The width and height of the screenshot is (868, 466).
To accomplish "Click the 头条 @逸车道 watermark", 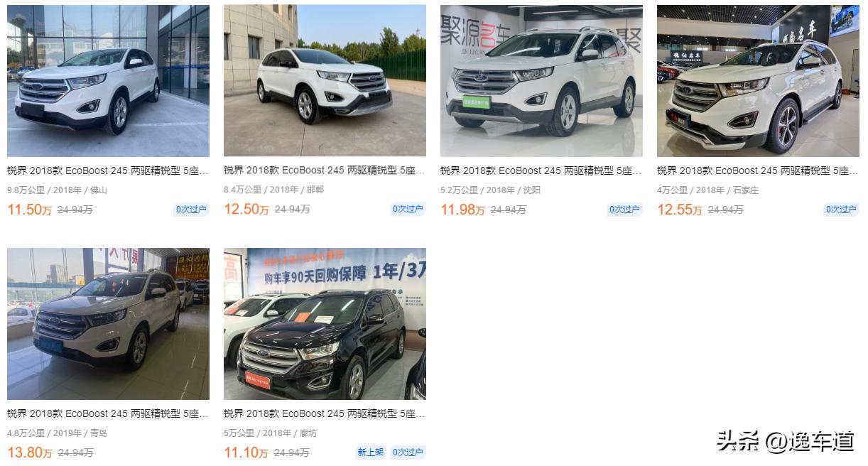I will click(x=785, y=441).
